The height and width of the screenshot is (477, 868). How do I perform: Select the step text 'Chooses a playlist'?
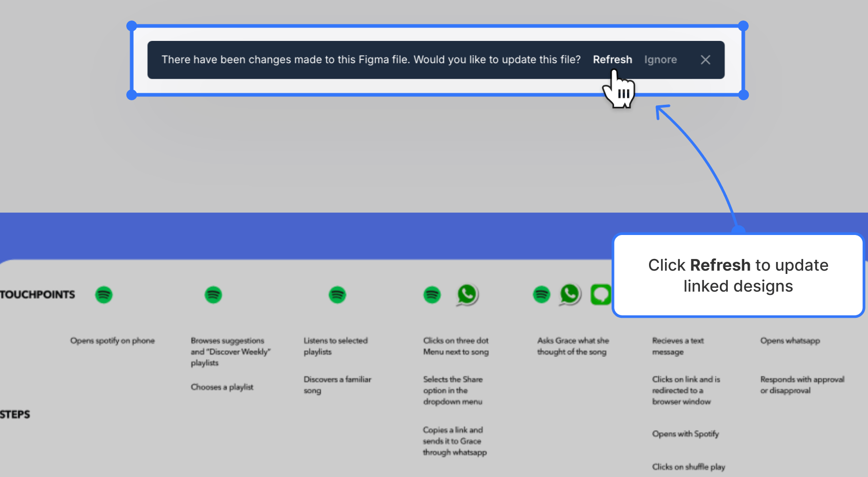click(x=222, y=387)
